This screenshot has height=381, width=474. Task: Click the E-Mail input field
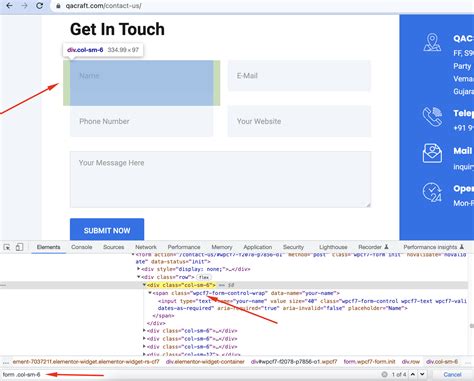(x=299, y=76)
